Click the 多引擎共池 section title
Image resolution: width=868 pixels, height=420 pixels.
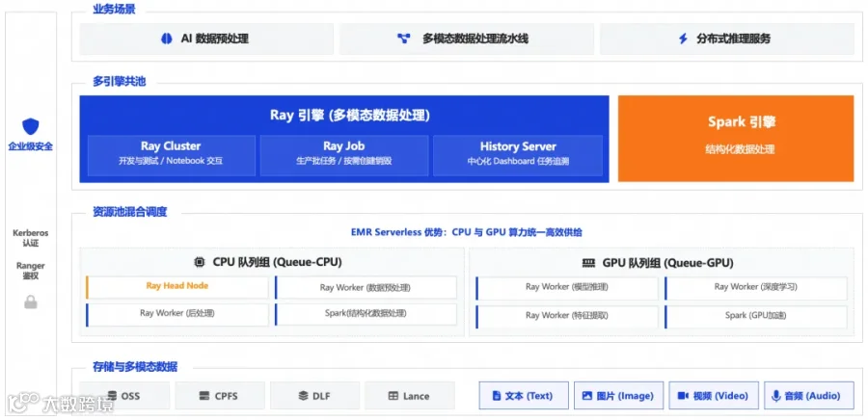coord(119,82)
